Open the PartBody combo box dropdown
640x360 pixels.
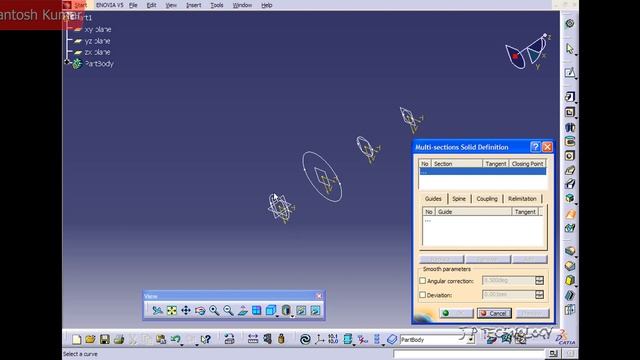pos(471,340)
